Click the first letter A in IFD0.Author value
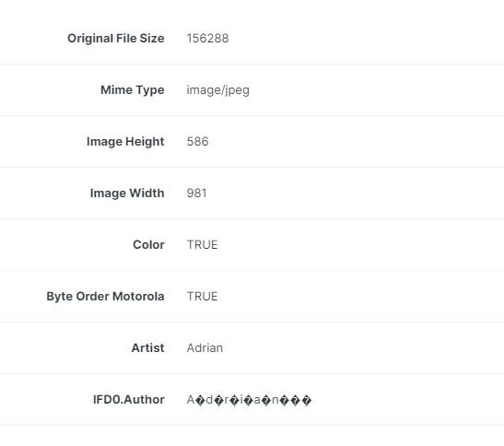 click(x=191, y=400)
